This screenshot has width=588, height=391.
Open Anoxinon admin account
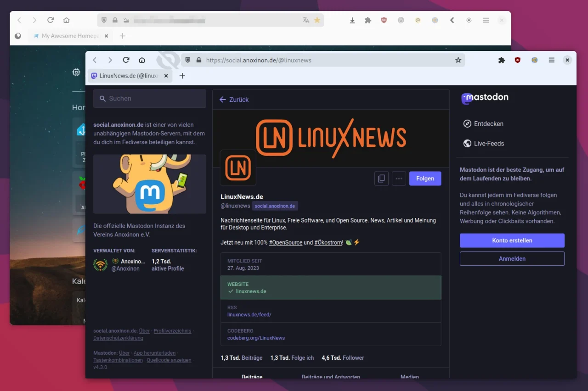click(119, 265)
